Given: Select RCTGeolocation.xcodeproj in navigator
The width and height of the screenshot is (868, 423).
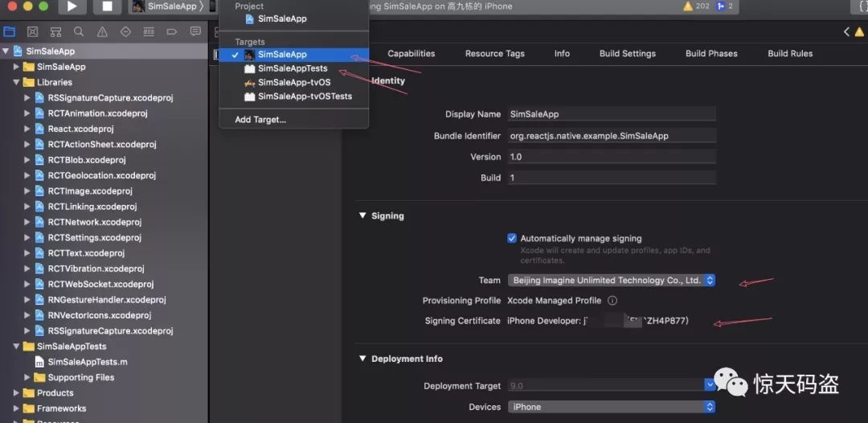Looking at the screenshot, I should pos(102,175).
